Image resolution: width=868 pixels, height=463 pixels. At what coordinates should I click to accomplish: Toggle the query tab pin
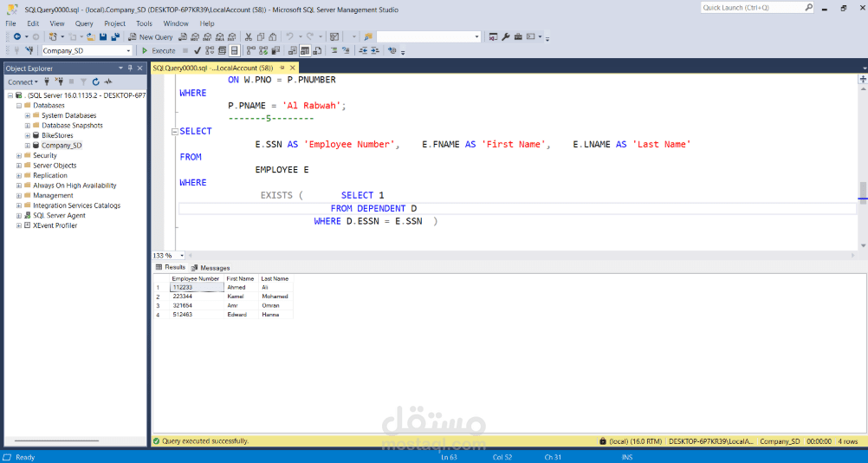coord(282,68)
